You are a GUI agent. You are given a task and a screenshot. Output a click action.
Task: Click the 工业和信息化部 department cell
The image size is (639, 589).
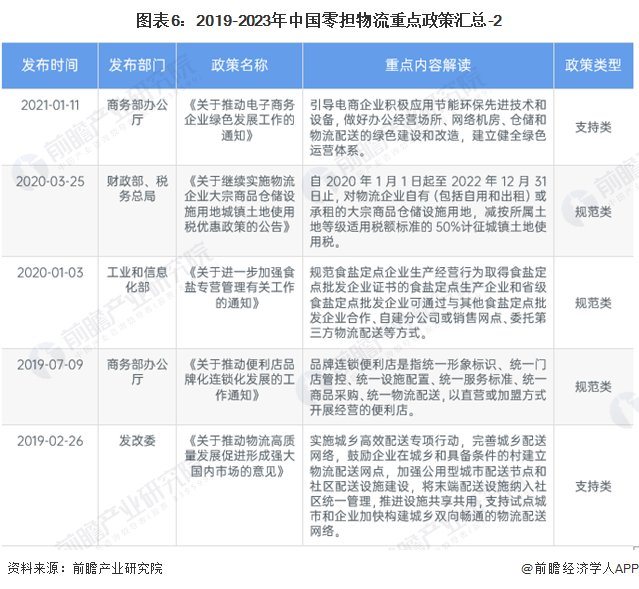(137, 280)
